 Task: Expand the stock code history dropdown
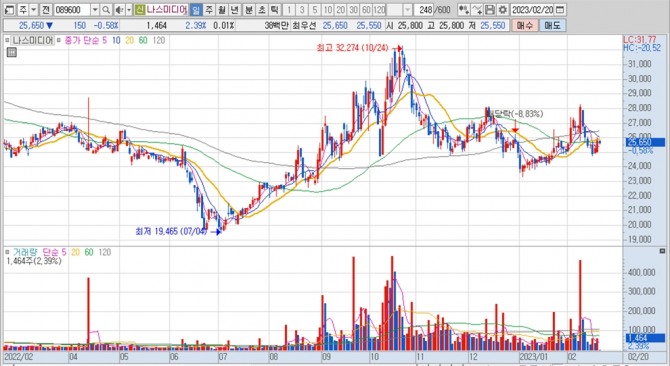95,9
